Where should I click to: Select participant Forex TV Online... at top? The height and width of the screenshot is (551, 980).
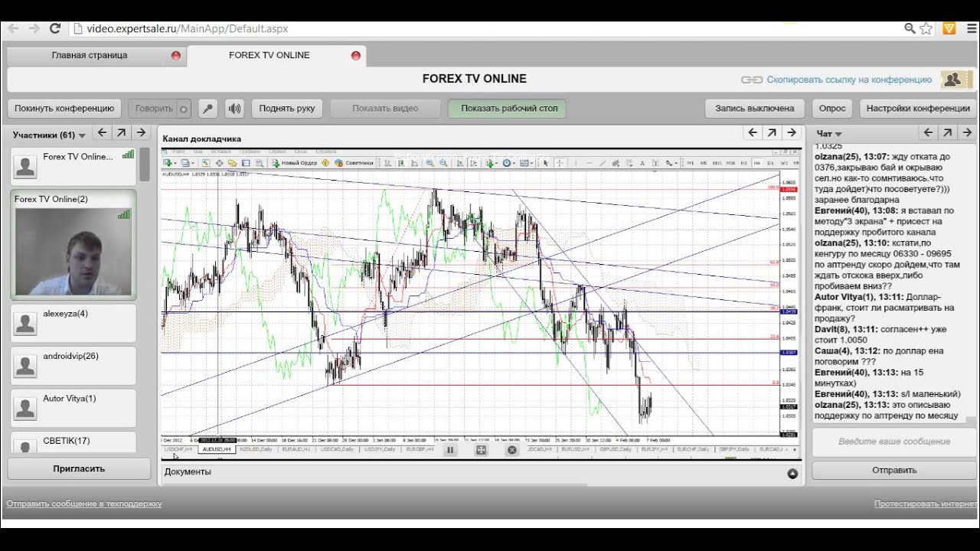point(73,165)
